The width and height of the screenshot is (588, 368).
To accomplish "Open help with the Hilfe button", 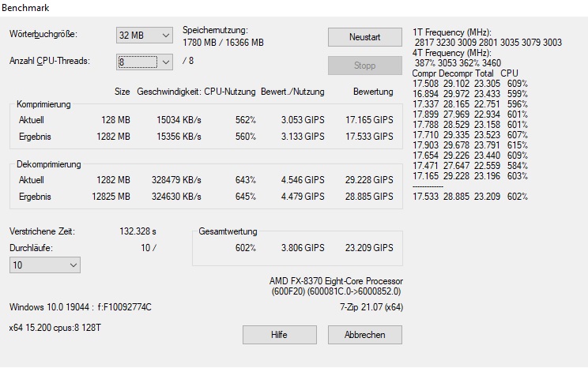I will click(x=278, y=335).
